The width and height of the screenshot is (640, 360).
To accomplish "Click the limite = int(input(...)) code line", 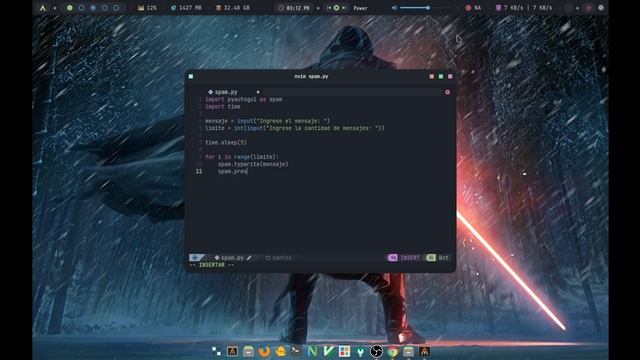I will coord(295,128).
